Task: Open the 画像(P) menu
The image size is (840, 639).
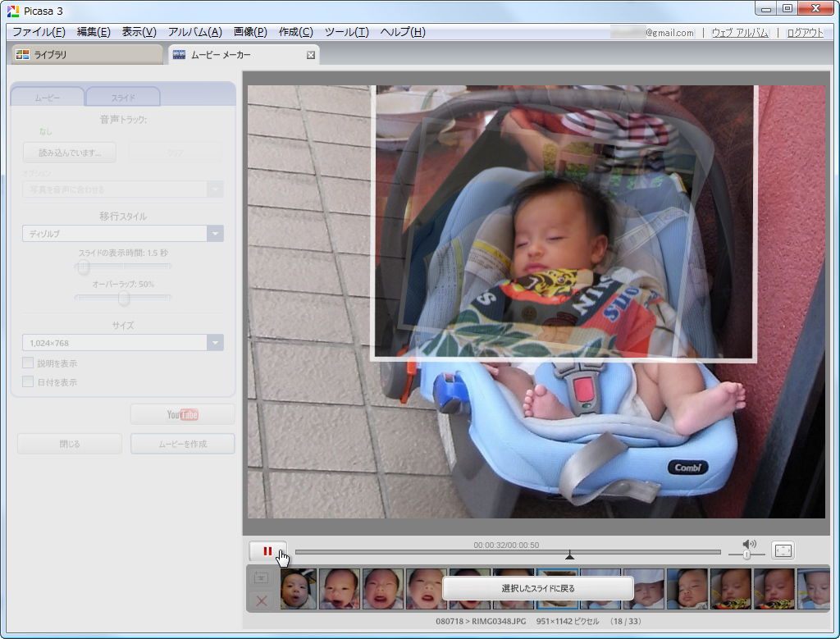Action: click(x=250, y=32)
